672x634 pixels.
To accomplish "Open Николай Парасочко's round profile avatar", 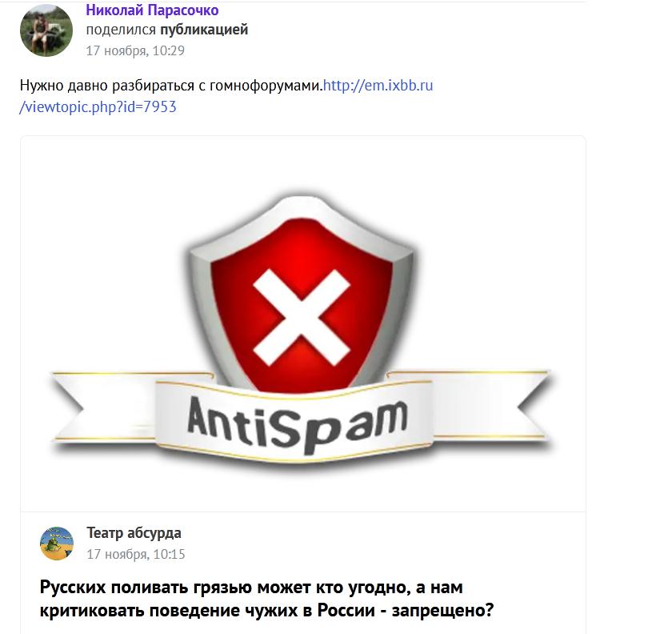I will [46, 30].
